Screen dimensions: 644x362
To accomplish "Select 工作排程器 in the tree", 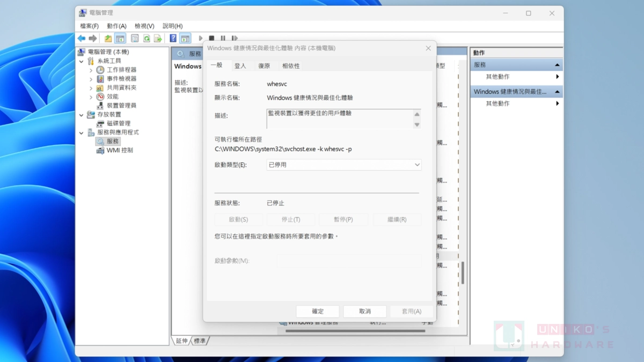I will [121, 70].
